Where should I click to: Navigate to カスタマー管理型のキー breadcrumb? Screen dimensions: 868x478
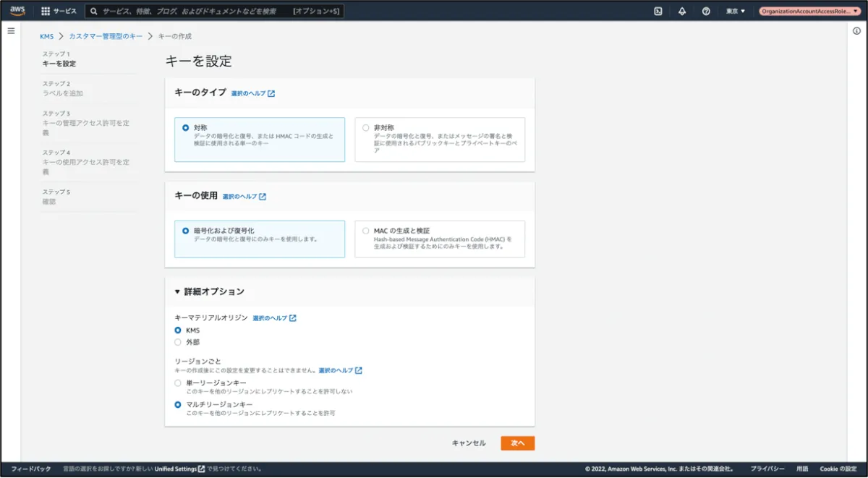[x=106, y=36]
